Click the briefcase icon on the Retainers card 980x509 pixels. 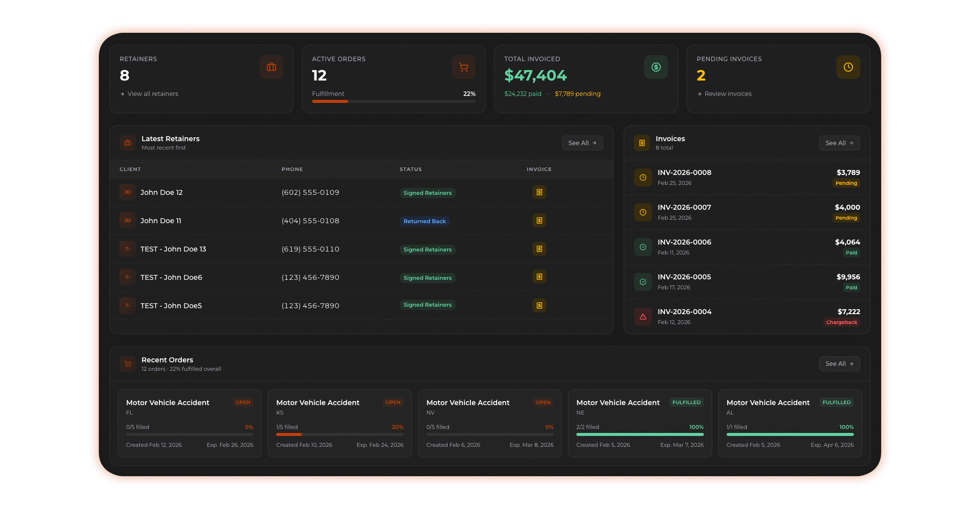tap(271, 67)
